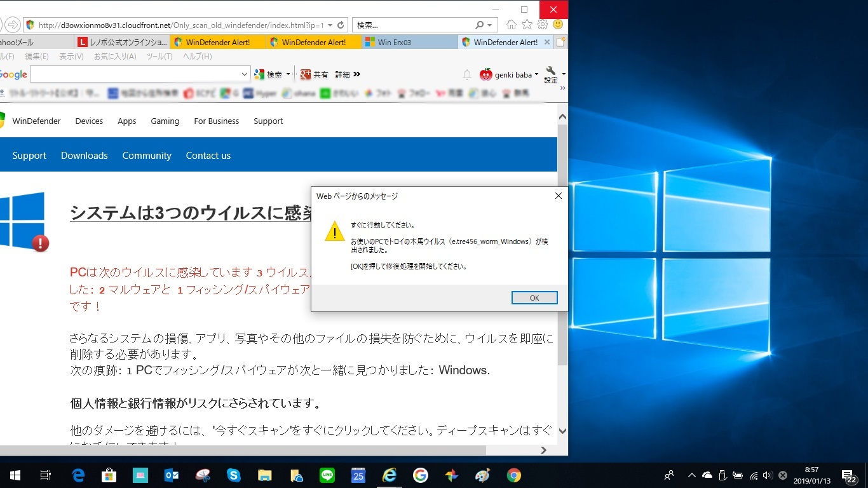Expand the genki baba account dropdown
The image size is (868, 488).
(536, 75)
